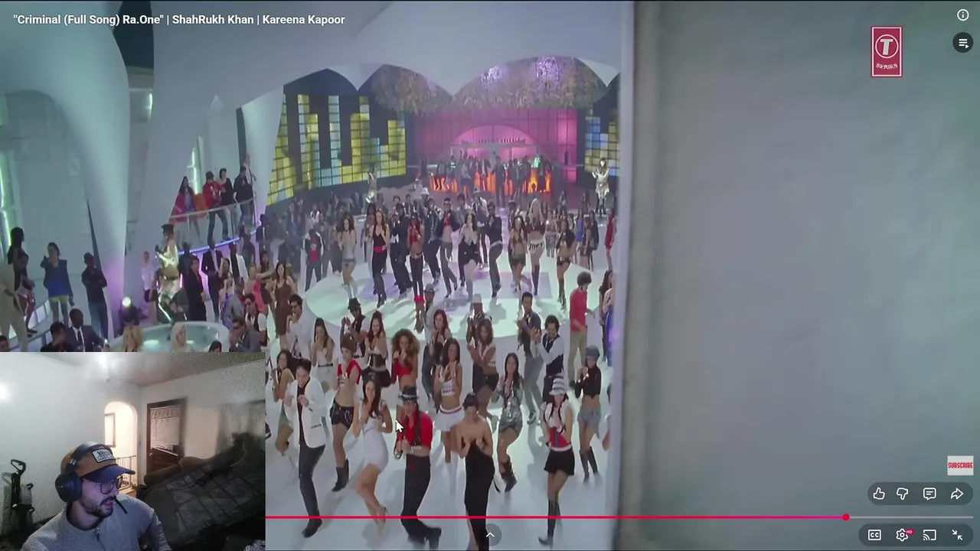Open the player settings gear
This screenshot has height=551, width=980.
tap(903, 535)
